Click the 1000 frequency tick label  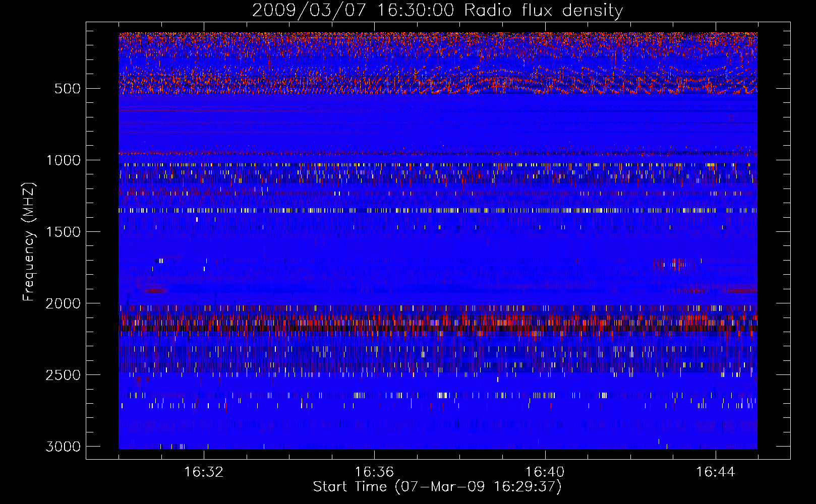click(63, 160)
